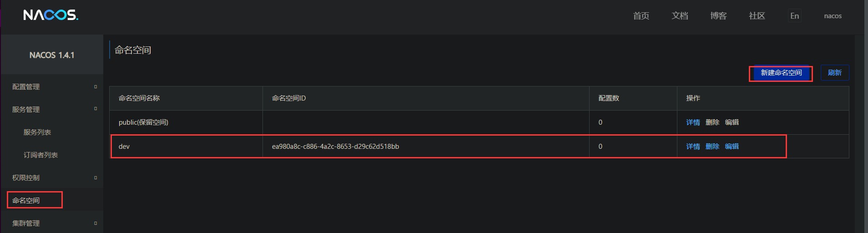Image resolution: width=868 pixels, height=233 pixels.
Task: Open 订阅者列表 in the sidebar
Action: pyautogui.click(x=40, y=155)
